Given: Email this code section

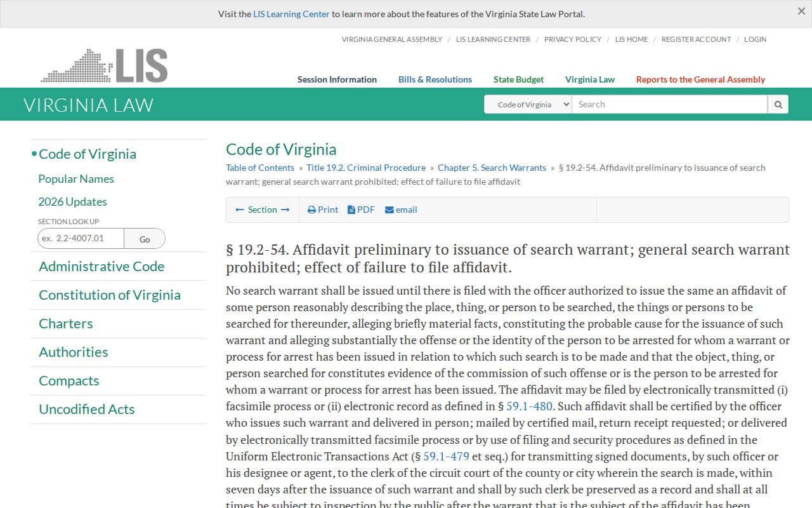Looking at the screenshot, I should click(401, 210).
